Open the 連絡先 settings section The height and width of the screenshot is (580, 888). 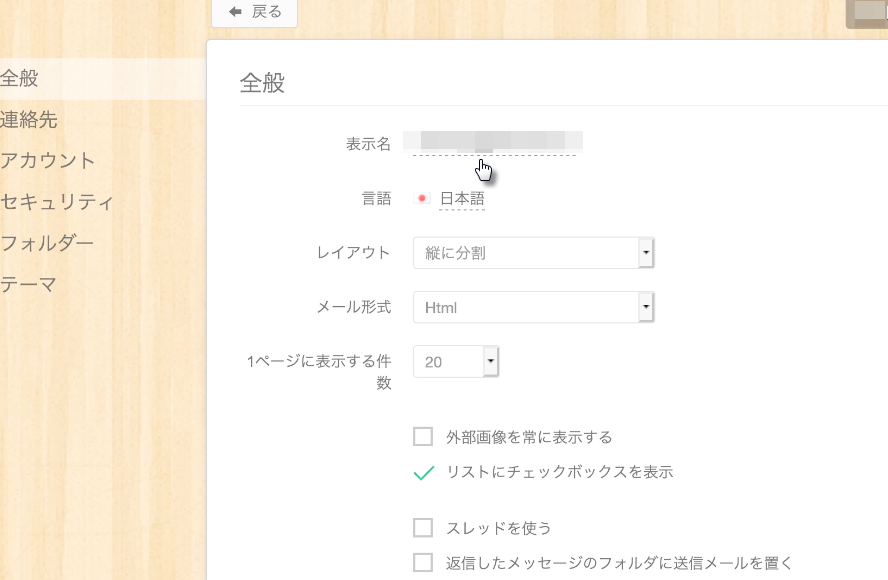(28, 120)
